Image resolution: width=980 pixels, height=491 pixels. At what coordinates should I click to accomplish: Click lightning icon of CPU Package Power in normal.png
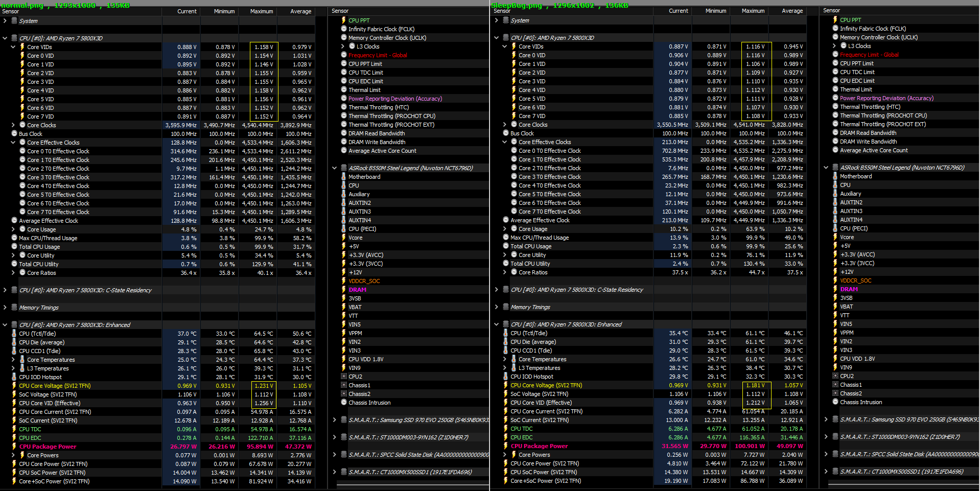pos(14,447)
